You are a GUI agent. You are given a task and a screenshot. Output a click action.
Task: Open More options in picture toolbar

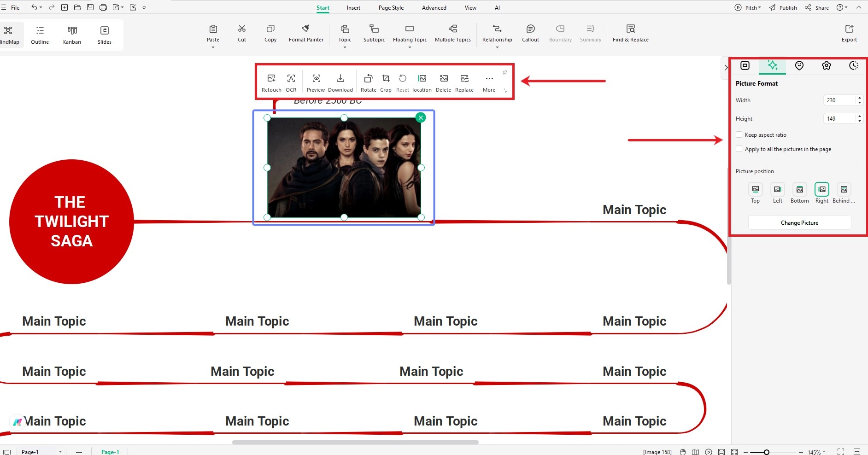489,83
